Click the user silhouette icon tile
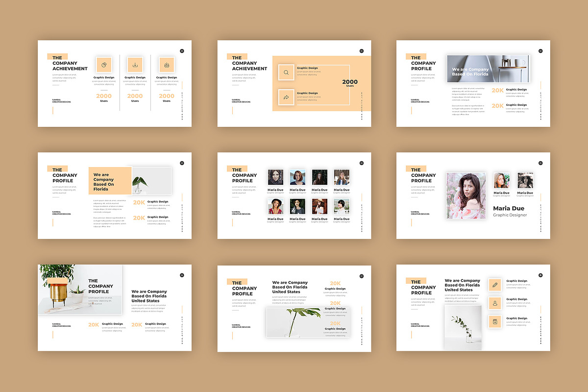Screen dimensions: 588x392 click(x=495, y=303)
